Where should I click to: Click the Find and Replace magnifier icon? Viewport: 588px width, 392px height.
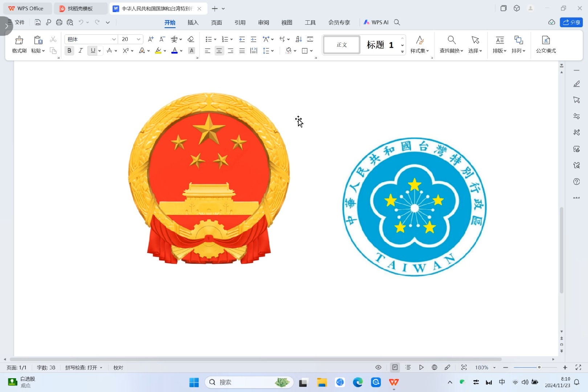tap(452, 40)
